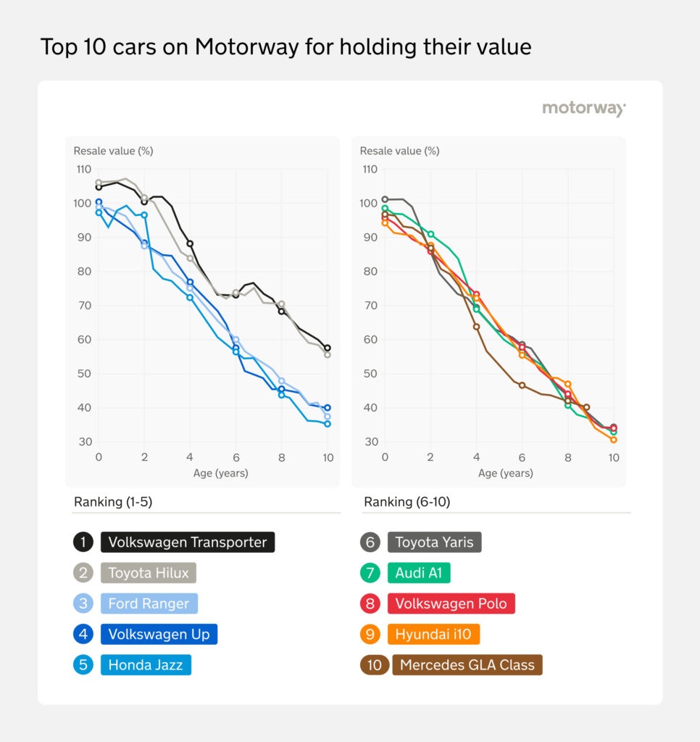Click the grey number 6 ranking circle
Screen dimensions: 700x742
(370, 542)
